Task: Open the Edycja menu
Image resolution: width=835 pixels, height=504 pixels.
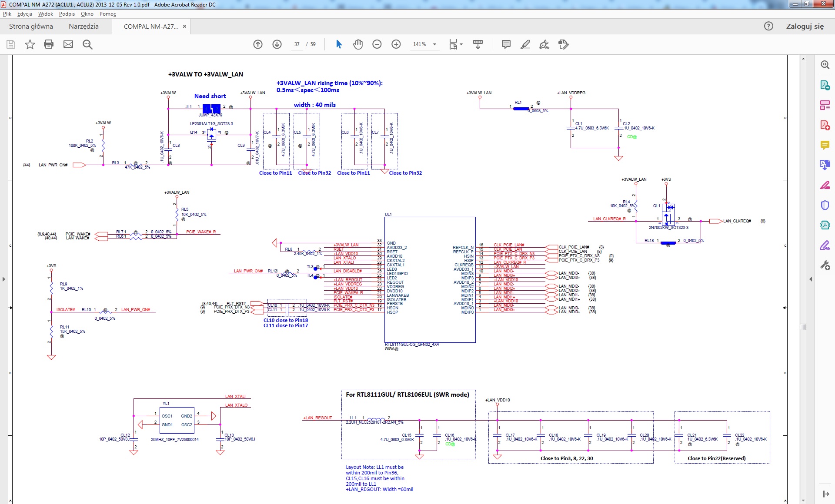Action: [25, 14]
